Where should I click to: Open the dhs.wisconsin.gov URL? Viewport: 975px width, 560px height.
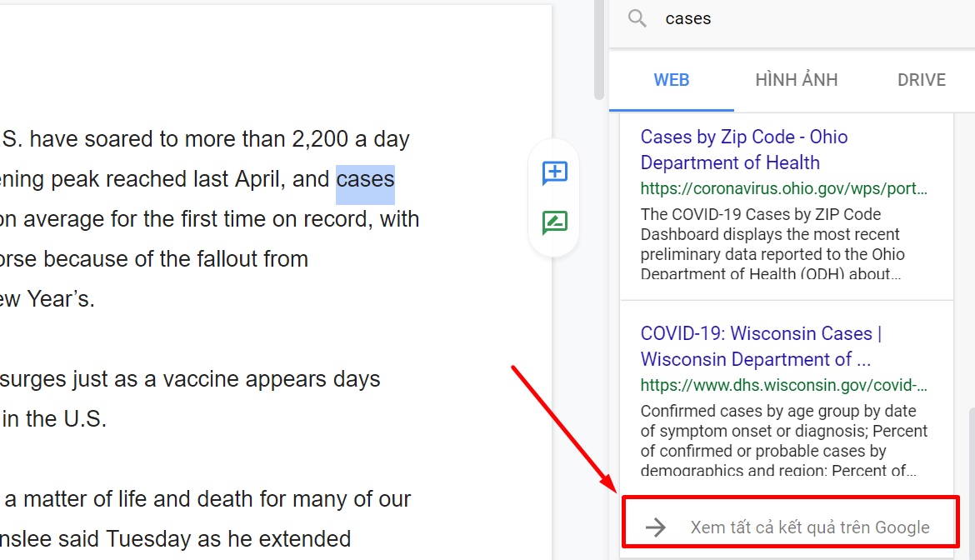click(783, 385)
